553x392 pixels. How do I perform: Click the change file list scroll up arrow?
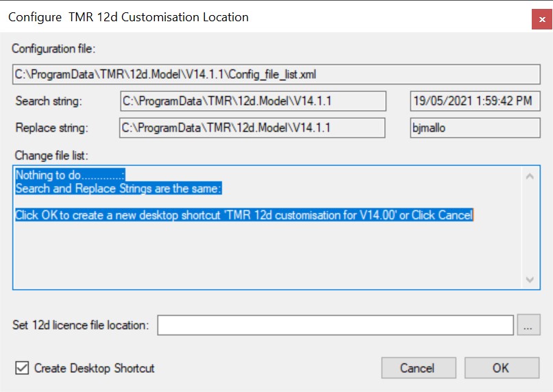(x=530, y=176)
